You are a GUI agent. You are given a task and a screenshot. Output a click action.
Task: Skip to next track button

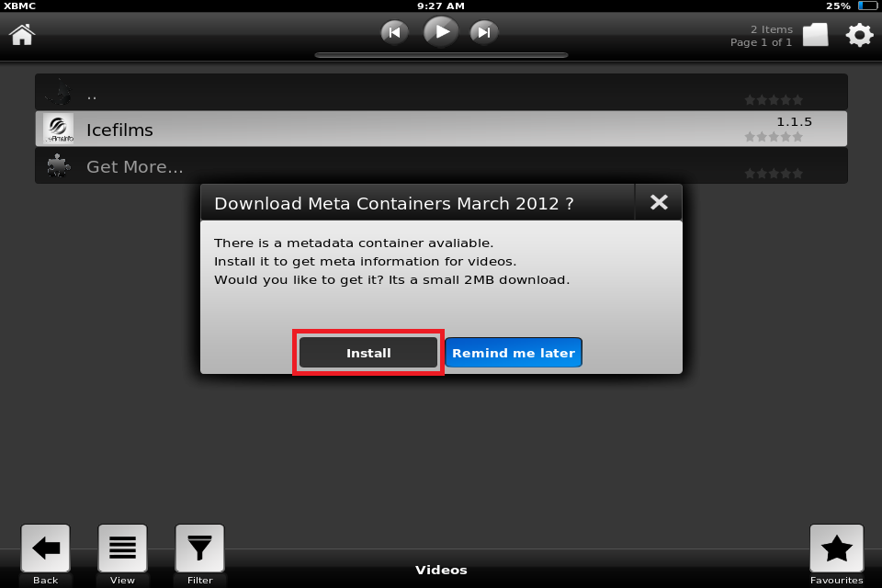pos(484,33)
